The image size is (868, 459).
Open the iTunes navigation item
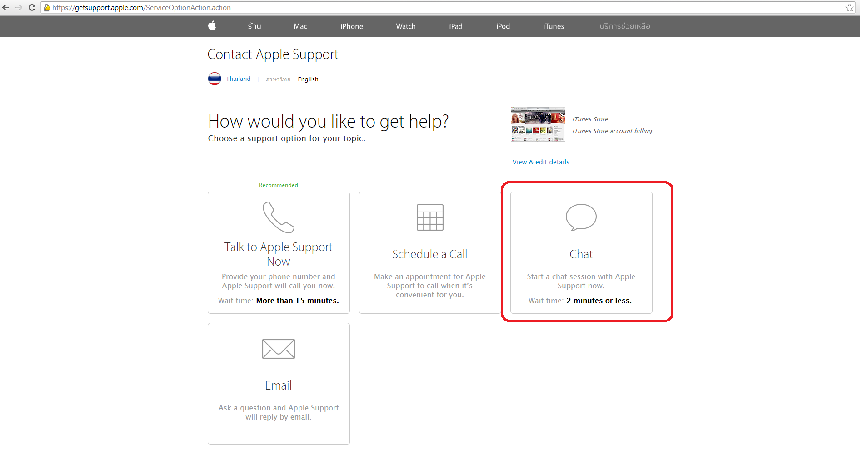pos(554,26)
